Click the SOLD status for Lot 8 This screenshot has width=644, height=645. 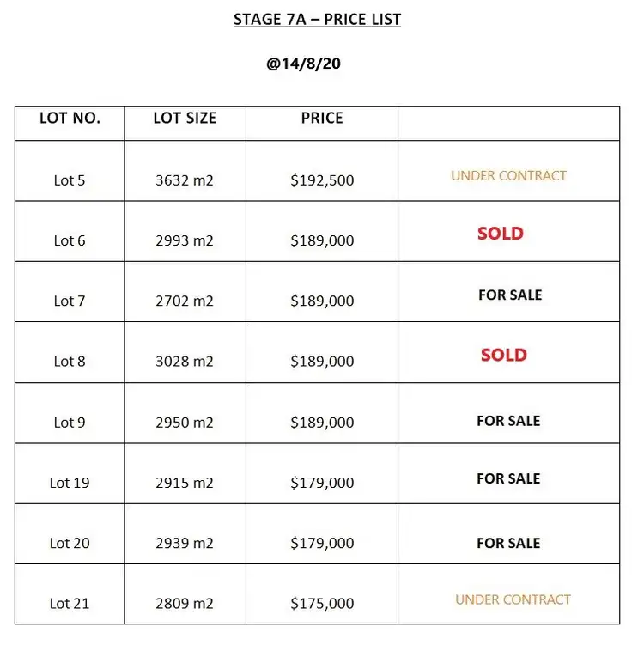[x=503, y=355]
